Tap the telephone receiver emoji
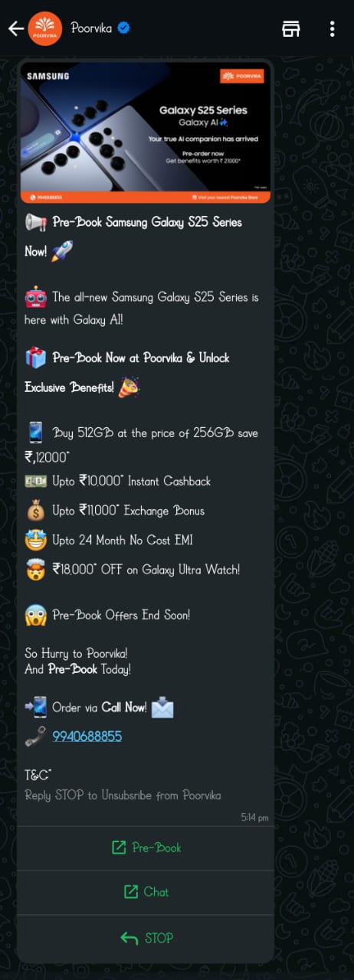This screenshot has height=980, width=354. [x=35, y=737]
